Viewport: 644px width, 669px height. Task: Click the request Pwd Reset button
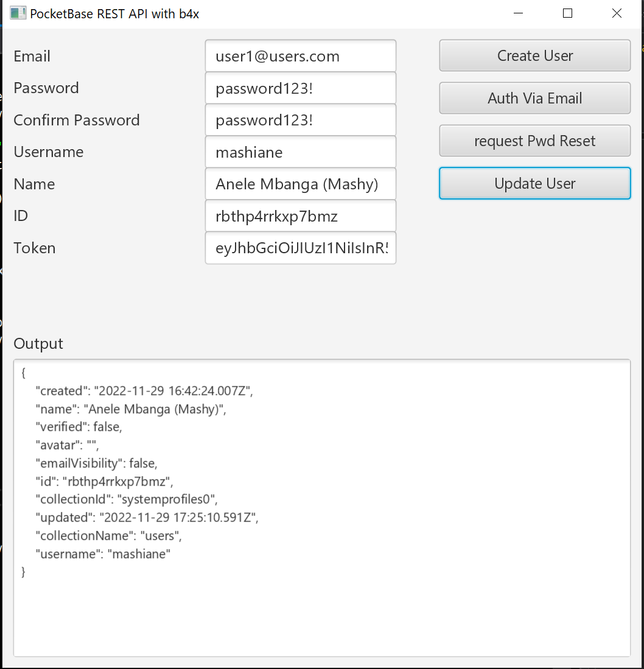[x=534, y=141]
